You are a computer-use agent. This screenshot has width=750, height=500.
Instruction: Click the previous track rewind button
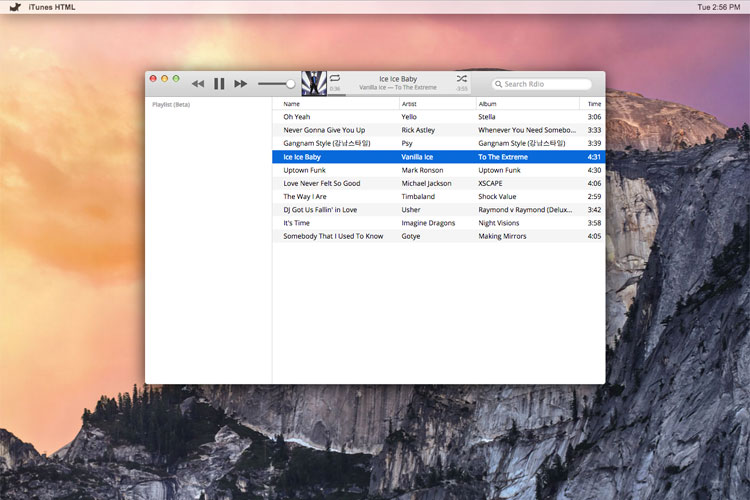click(198, 84)
